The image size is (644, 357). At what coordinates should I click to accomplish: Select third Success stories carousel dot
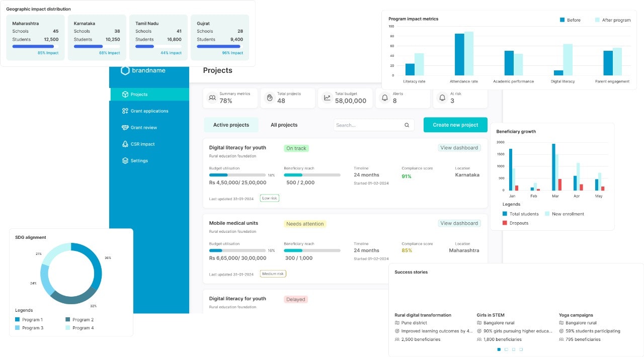514,349
